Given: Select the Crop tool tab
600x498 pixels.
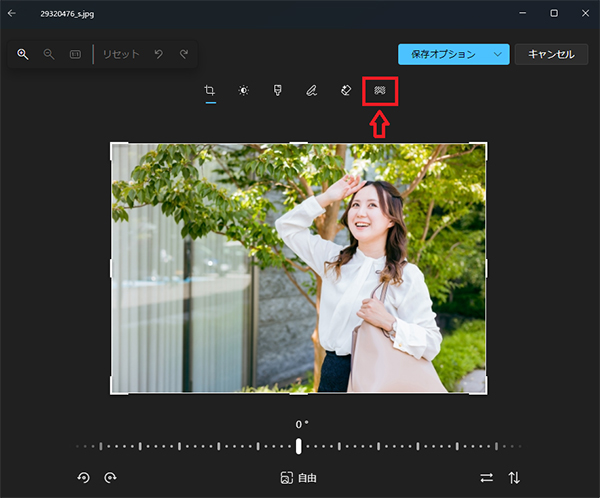Looking at the screenshot, I should 210,91.
